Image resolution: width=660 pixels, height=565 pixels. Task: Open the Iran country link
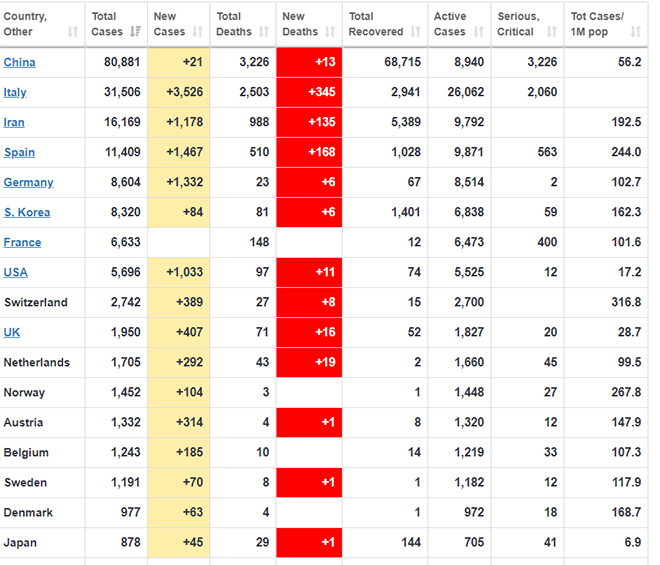[14, 123]
